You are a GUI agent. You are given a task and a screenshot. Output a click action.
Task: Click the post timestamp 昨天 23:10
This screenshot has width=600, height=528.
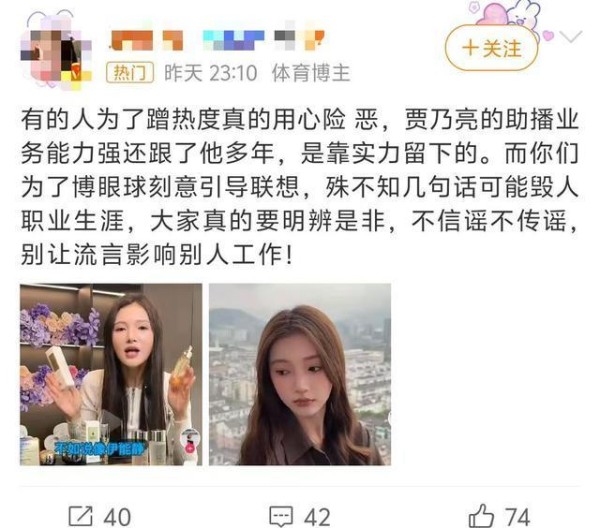(x=210, y=73)
